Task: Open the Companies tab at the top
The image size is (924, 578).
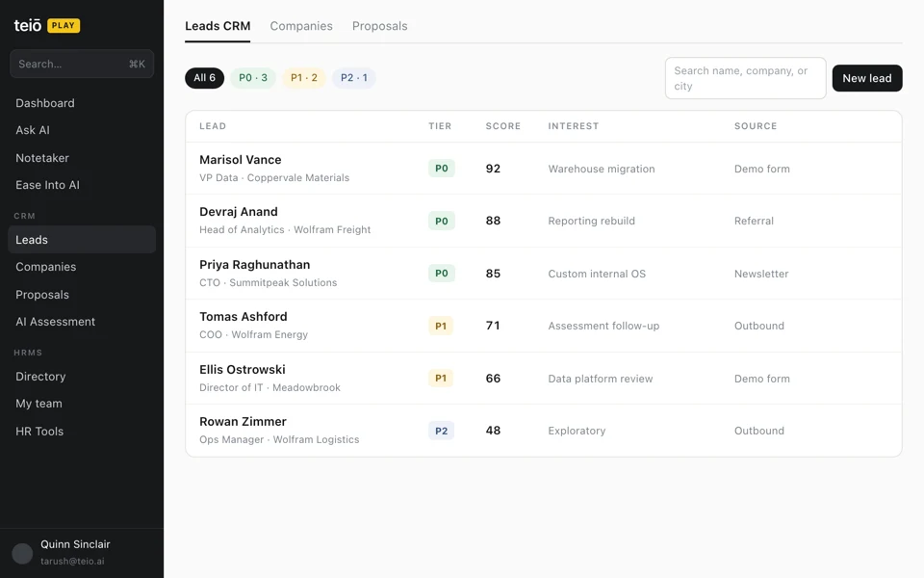Action: click(301, 26)
